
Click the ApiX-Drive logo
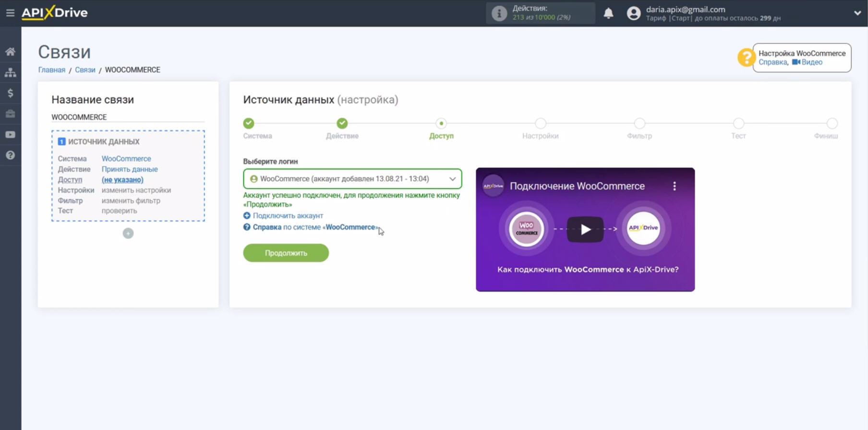tap(55, 12)
